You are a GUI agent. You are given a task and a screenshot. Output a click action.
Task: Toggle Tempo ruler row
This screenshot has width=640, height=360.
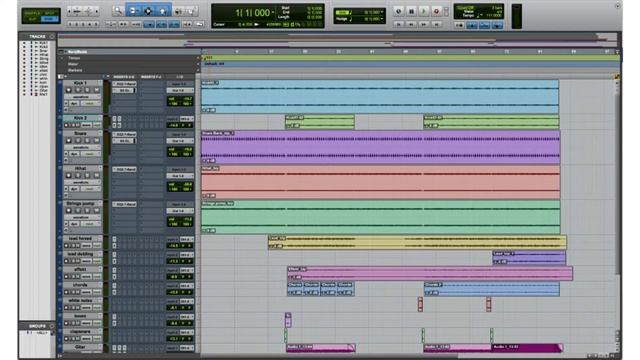tap(74, 58)
